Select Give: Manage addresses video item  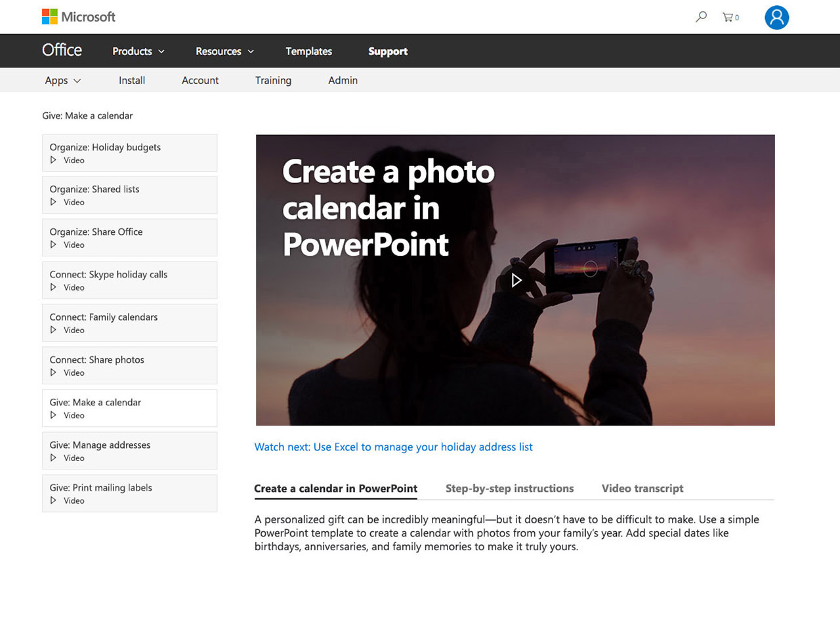[129, 451]
